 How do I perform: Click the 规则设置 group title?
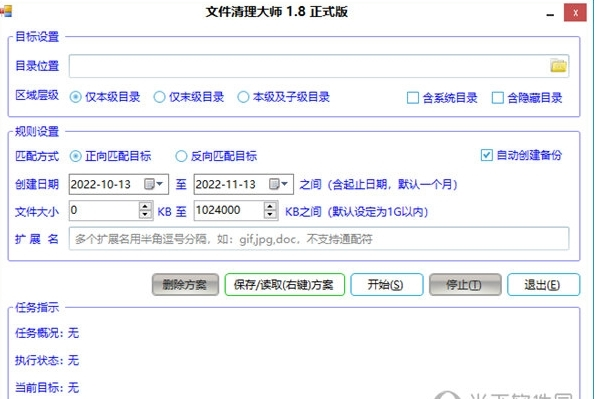point(37,132)
